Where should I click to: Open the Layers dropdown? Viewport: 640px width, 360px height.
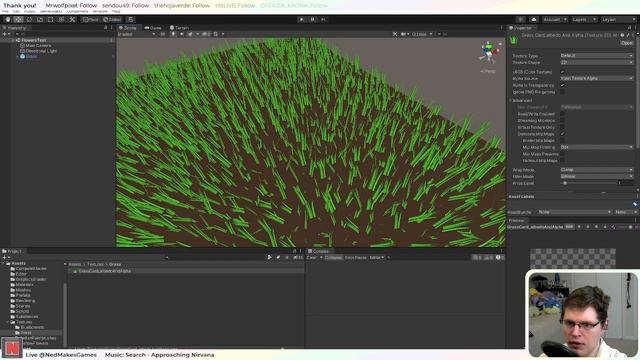[584, 19]
